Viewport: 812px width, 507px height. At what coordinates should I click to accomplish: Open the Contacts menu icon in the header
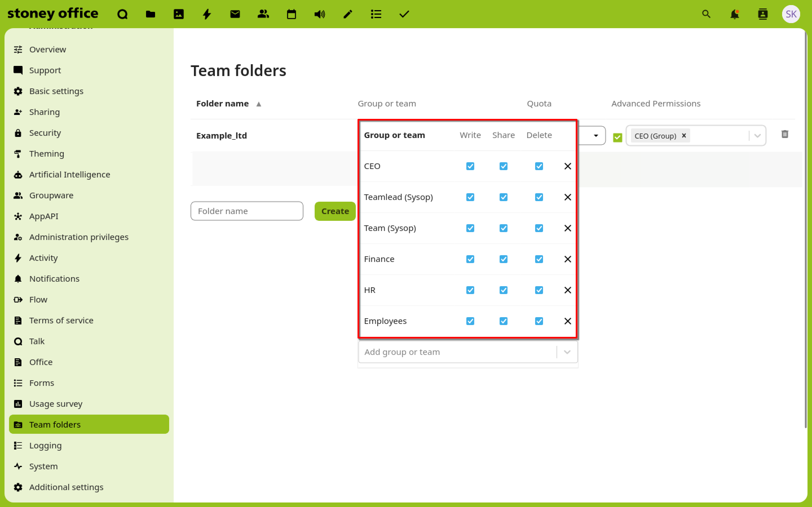(x=763, y=14)
